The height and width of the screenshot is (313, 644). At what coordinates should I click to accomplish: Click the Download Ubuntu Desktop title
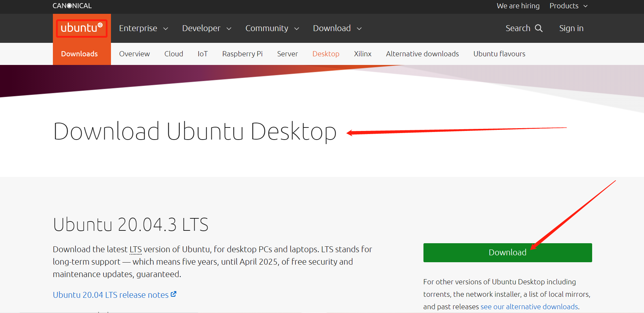[x=195, y=132]
